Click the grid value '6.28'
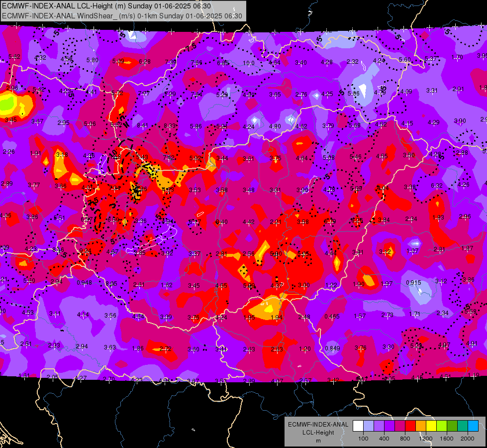Screen dimensions: 487x448 coord(145,62)
